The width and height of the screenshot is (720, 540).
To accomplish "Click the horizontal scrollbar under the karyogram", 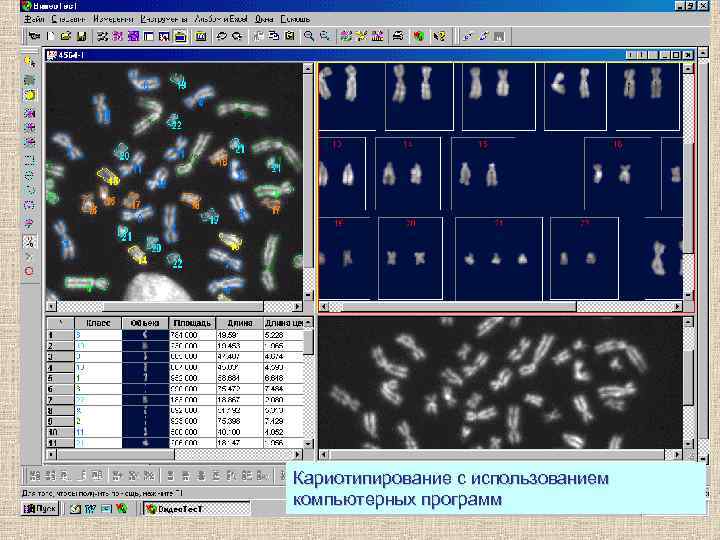I will (x=501, y=306).
